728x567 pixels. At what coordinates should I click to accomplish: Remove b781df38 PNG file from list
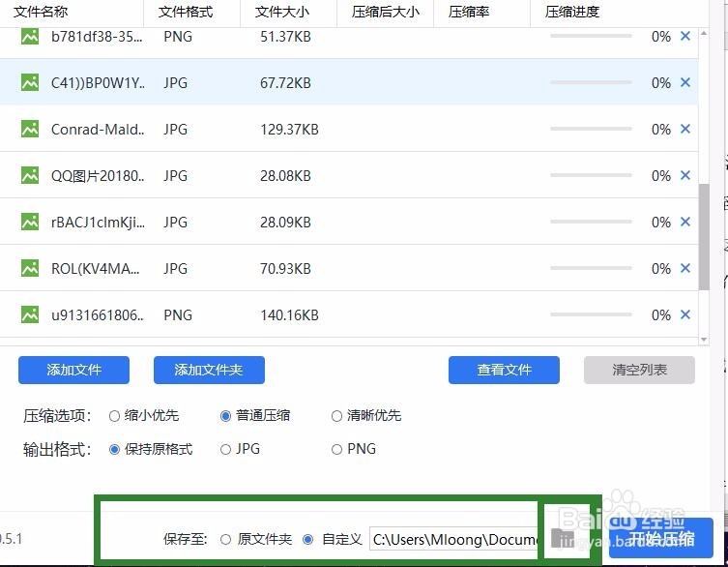tap(685, 36)
